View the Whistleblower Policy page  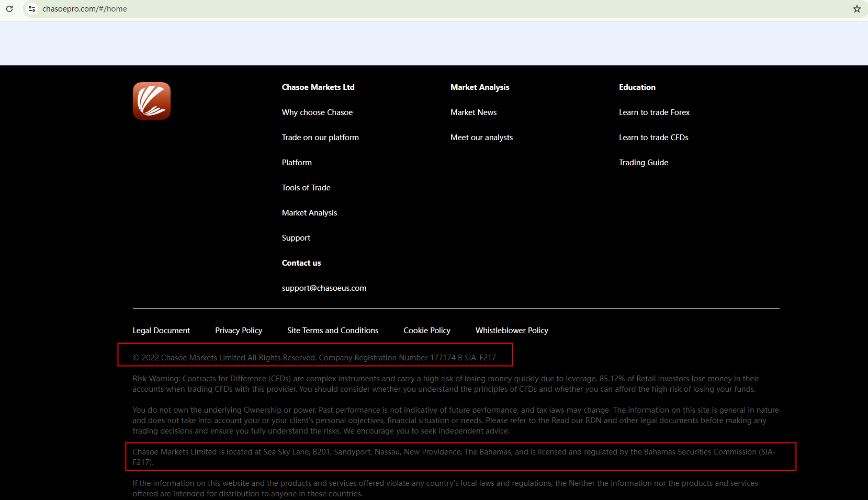512,331
